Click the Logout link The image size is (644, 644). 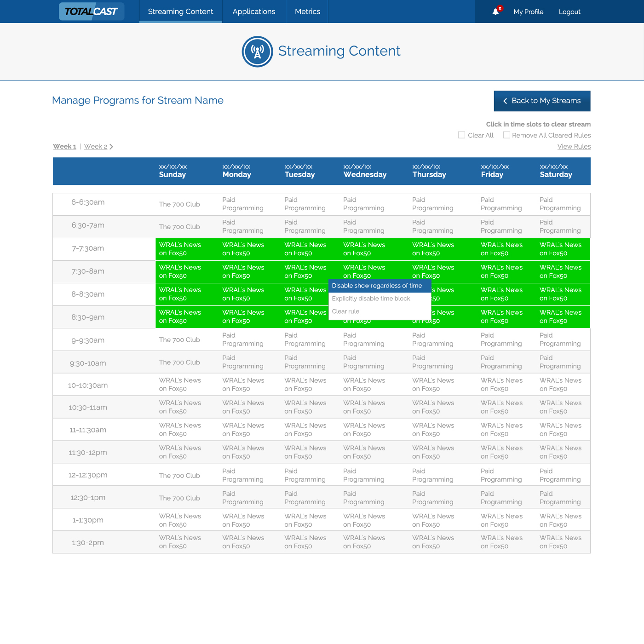point(569,11)
